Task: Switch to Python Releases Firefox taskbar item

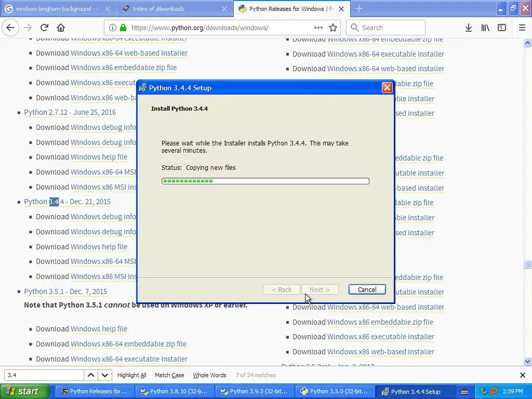Action: (95, 392)
